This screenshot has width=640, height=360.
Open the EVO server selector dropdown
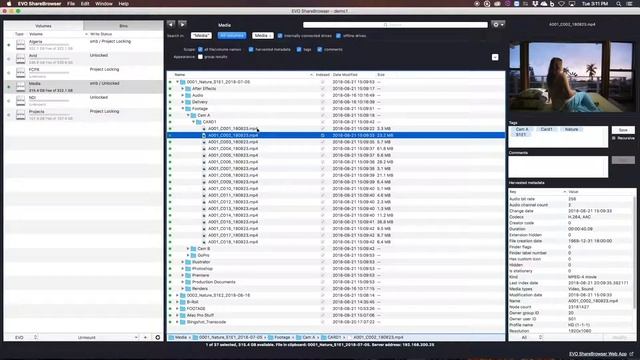(x=26, y=337)
